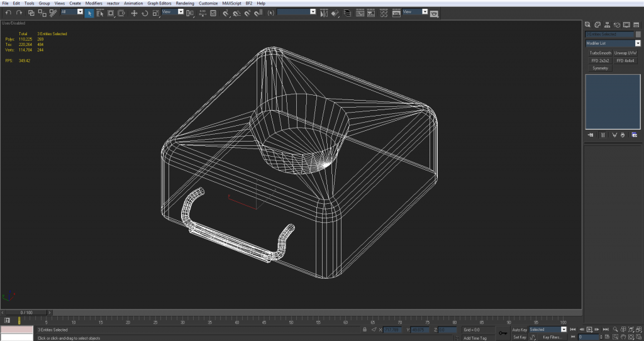Open the selection filter 'All' dropdown
The width and height of the screenshot is (644, 341).
pos(80,12)
